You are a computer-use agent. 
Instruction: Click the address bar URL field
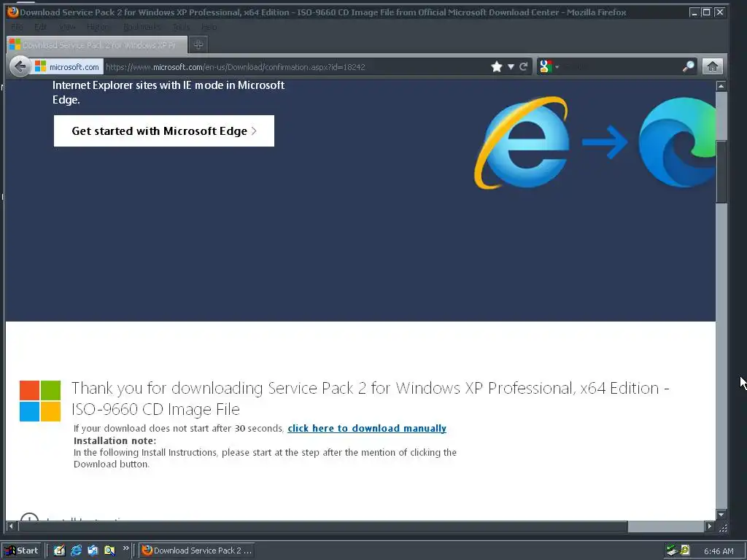[x=295, y=66]
